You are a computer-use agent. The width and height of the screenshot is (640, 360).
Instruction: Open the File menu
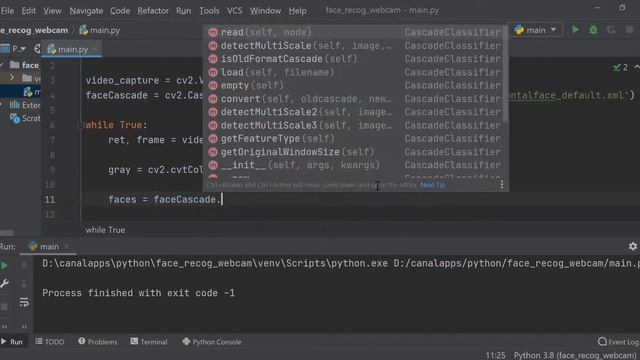point(7,11)
